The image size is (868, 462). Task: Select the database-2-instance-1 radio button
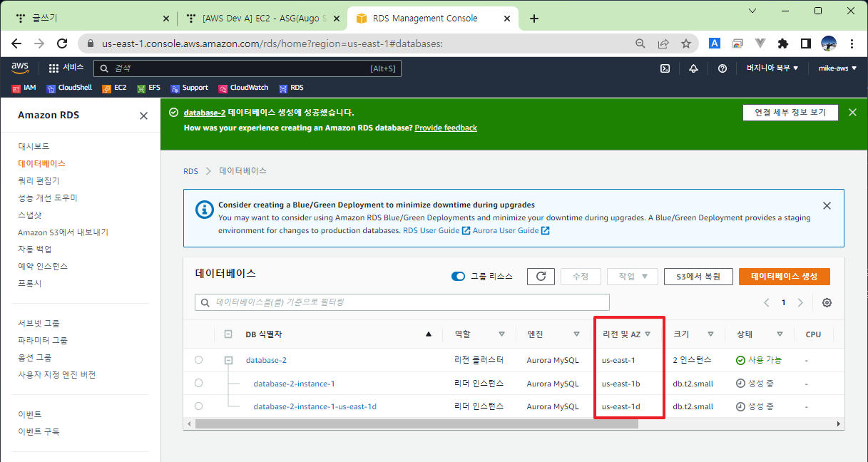[x=198, y=384]
